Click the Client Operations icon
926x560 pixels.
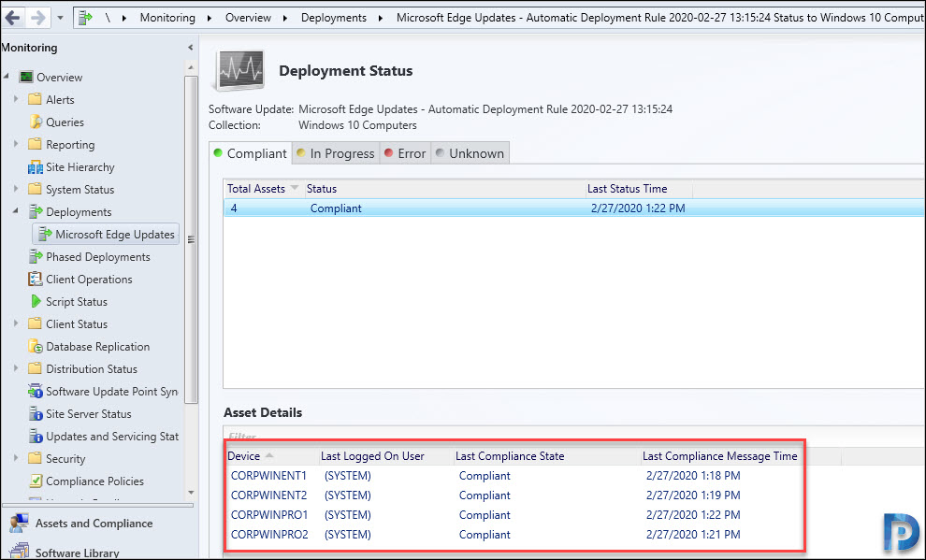coord(35,280)
